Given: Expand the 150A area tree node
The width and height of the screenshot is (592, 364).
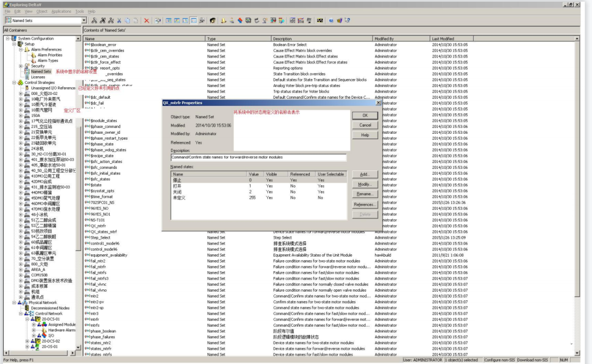Looking at the screenshot, I should [x=21, y=116].
